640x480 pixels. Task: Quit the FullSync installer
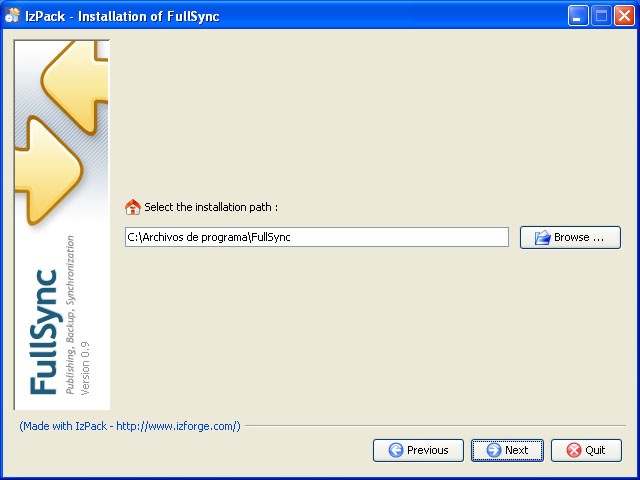[x=587, y=450]
